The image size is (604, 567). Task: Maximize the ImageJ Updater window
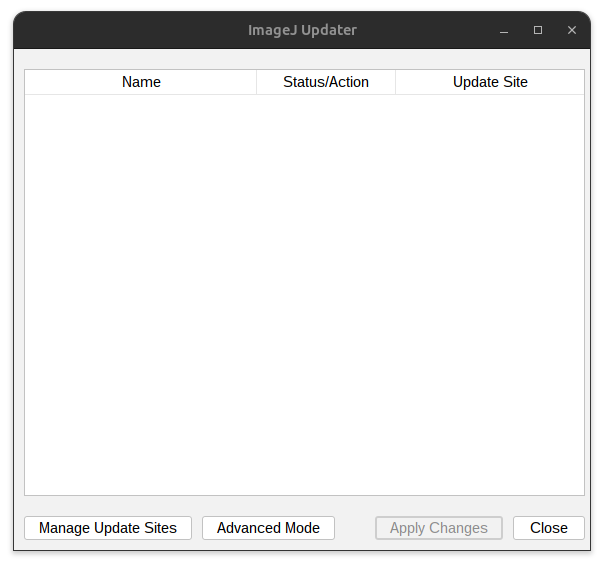pos(538,30)
